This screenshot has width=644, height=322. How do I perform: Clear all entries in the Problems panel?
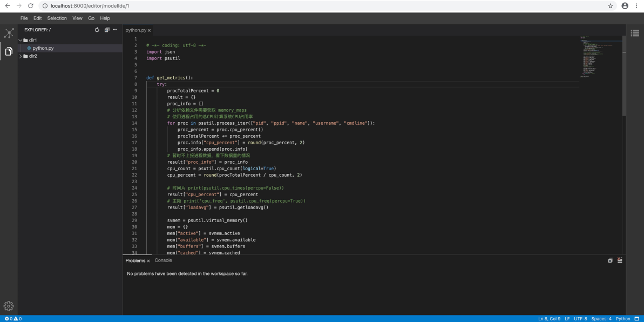tap(620, 260)
